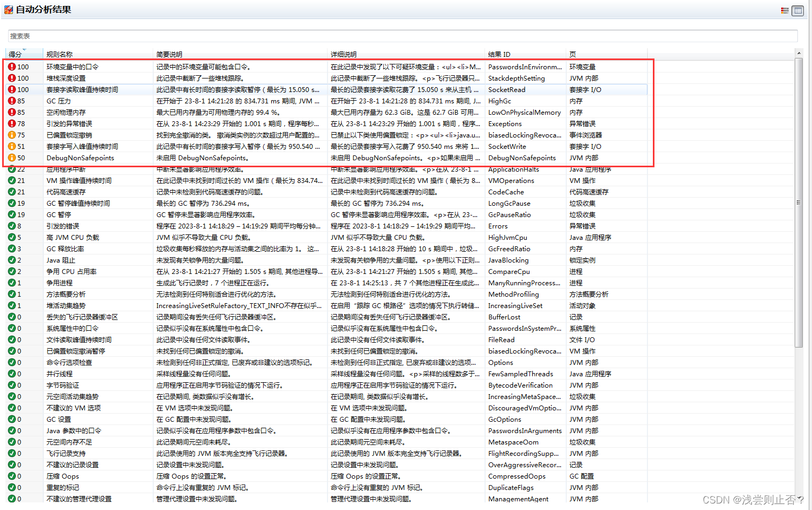Image resolution: width=812 pixels, height=510 pixels.
Task: Click the red alert icon for the HighGc rule
Action: coord(13,101)
